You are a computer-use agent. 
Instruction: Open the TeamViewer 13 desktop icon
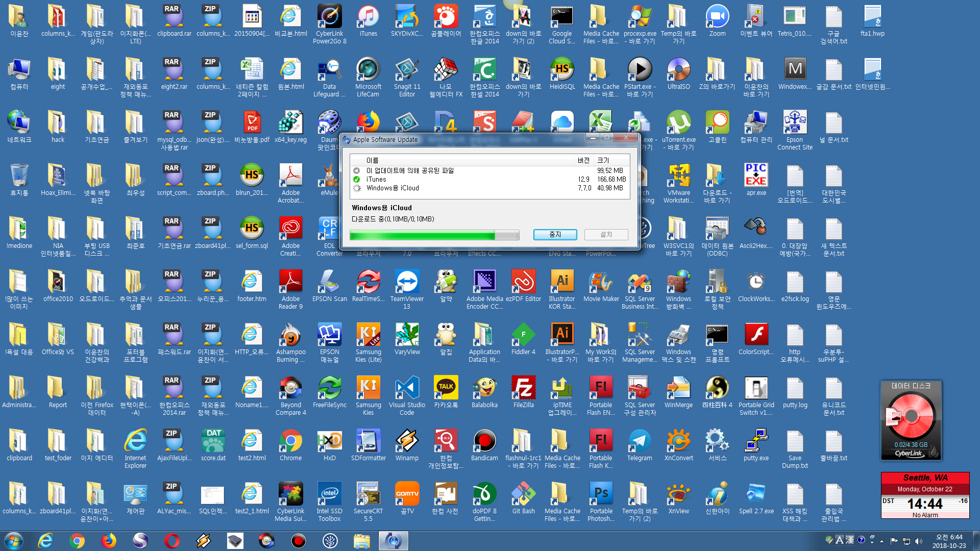click(407, 289)
